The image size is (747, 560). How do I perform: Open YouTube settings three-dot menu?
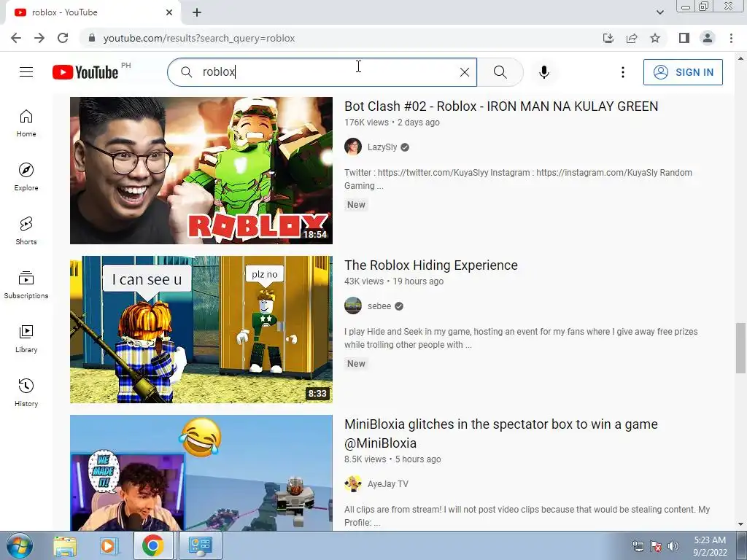(x=623, y=72)
